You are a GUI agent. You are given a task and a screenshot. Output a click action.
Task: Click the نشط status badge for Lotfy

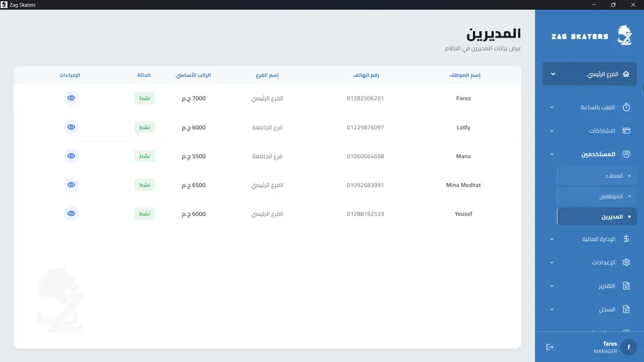145,127
